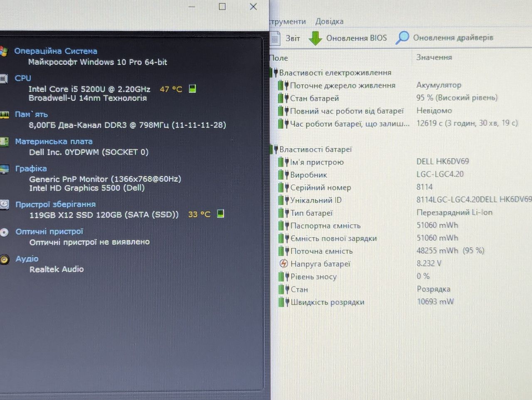Click the green chip icon after 33 °C
Screen dimensions: 532x400
pyautogui.click(x=221, y=213)
